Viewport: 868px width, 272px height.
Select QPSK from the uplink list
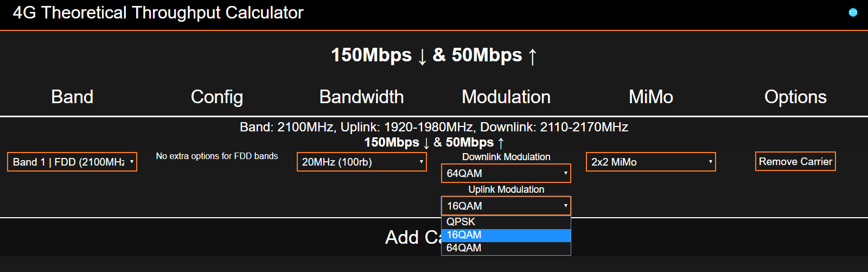click(x=506, y=222)
